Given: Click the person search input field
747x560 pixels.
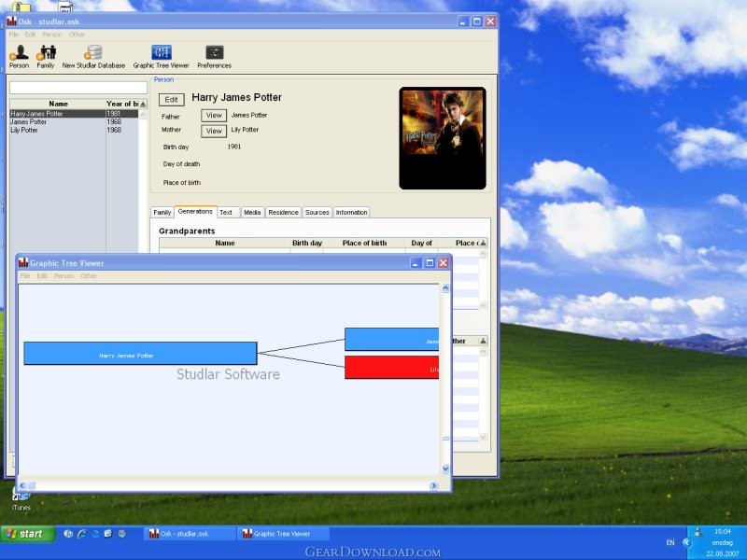Looking at the screenshot, I should tap(78, 88).
